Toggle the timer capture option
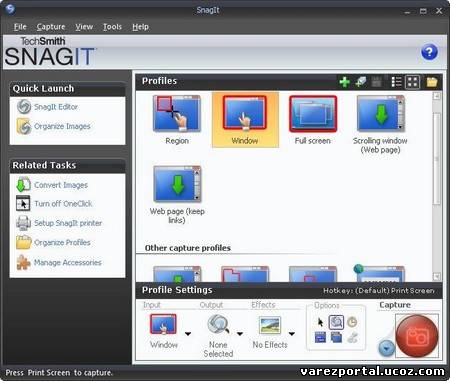The image size is (450, 381). (x=352, y=322)
